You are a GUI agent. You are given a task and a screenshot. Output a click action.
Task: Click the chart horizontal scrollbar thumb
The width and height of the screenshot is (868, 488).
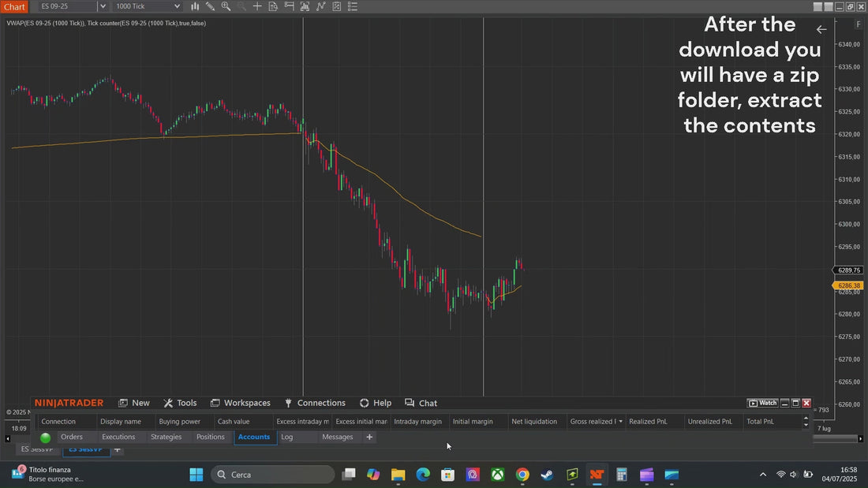835,439
